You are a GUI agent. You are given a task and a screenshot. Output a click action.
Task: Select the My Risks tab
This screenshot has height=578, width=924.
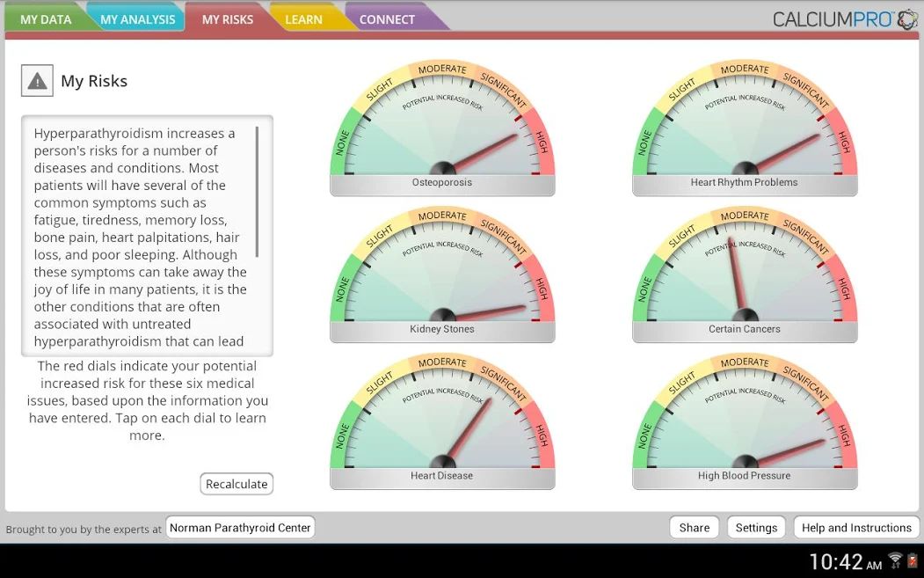[227, 19]
